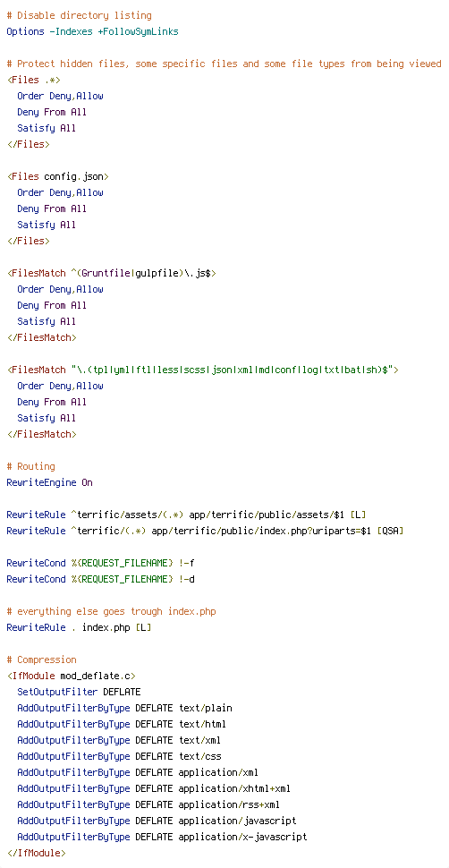This screenshot has width=449, height=868.
Task: Click the 'IfModule mod_deflate.c' opening tag
Action: pyautogui.click(x=72, y=676)
